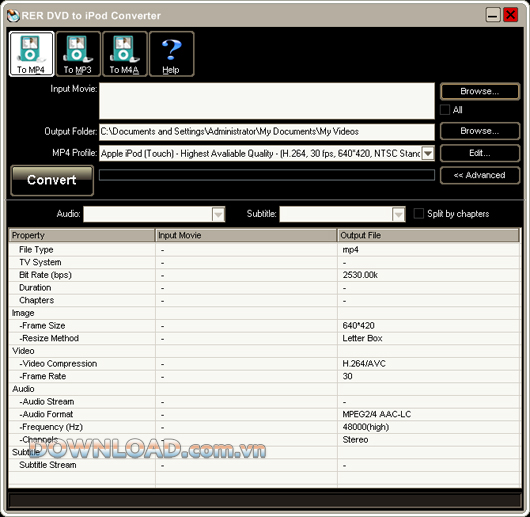
Task: Click the Property column header
Action: point(82,235)
